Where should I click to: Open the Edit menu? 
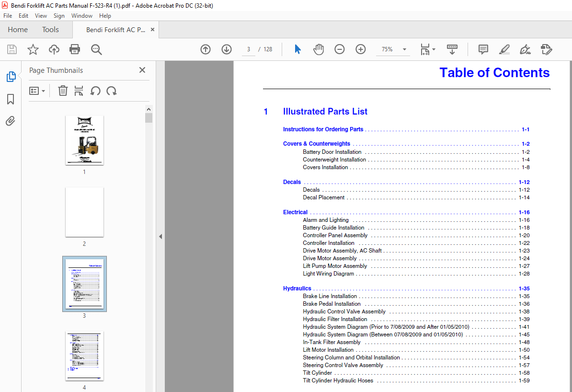point(23,16)
